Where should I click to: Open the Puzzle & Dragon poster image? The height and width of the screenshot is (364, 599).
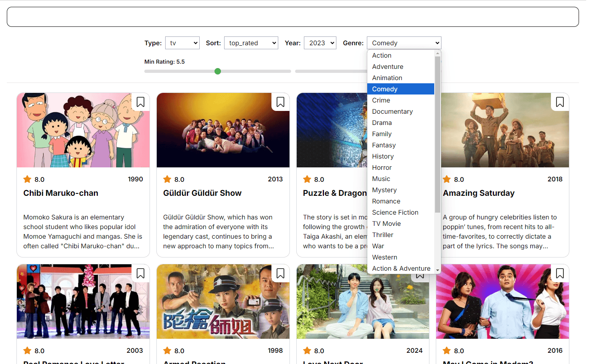pyautogui.click(x=332, y=130)
